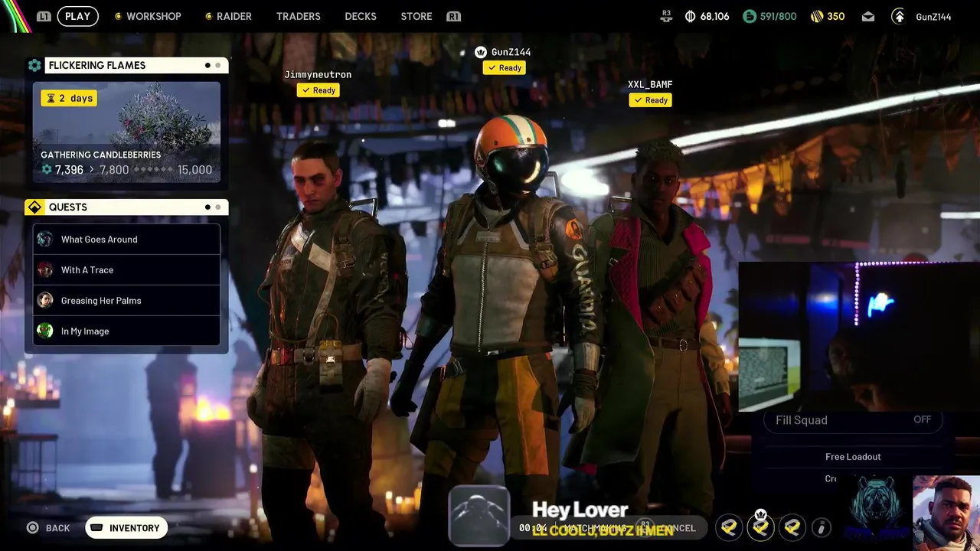
Task: Open the INVENTORY button
Action: click(x=126, y=528)
